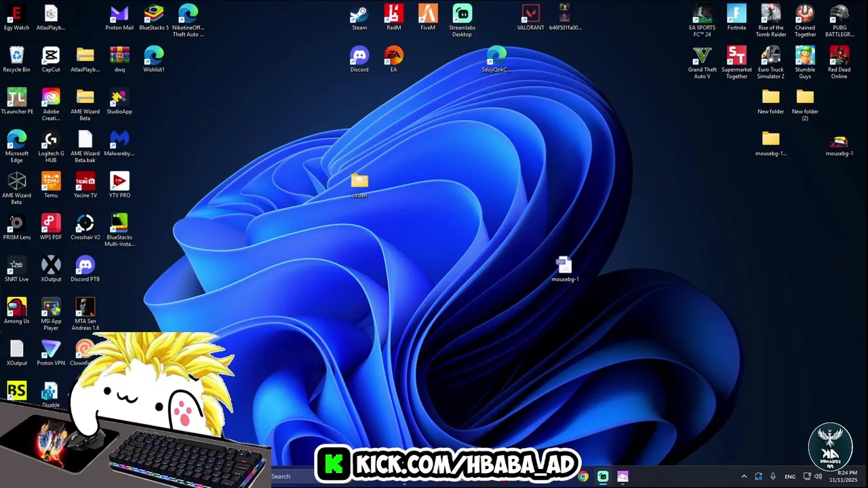This screenshot has width=868, height=488.
Task: Launch SNRT Live
Action: [16, 269]
